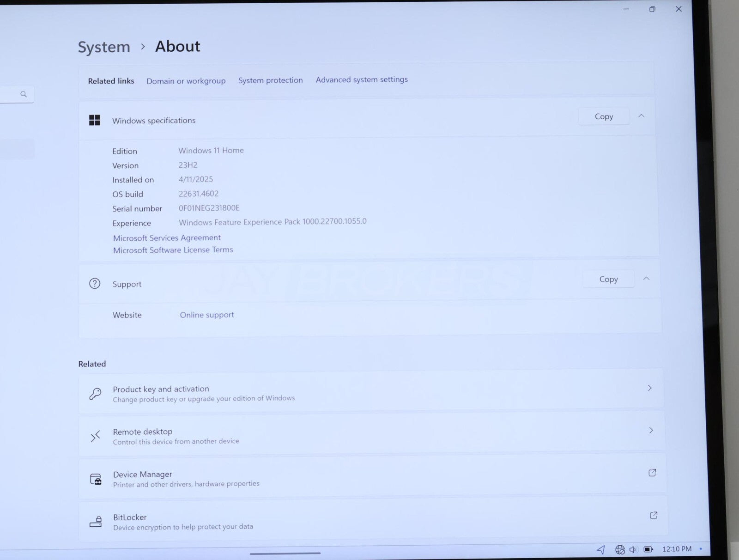Click the speaker volume icon in taskbar
The height and width of the screenshot is (560, 739).
[633, 549]
